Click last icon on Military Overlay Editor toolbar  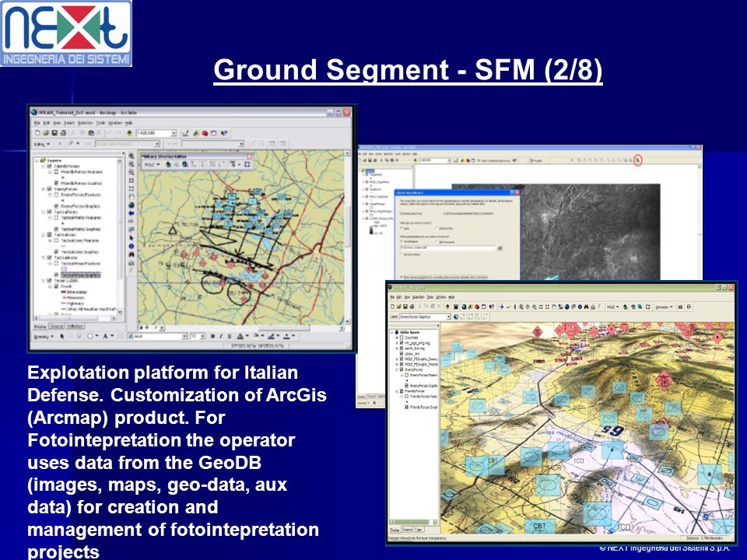[x=247, y=164]
